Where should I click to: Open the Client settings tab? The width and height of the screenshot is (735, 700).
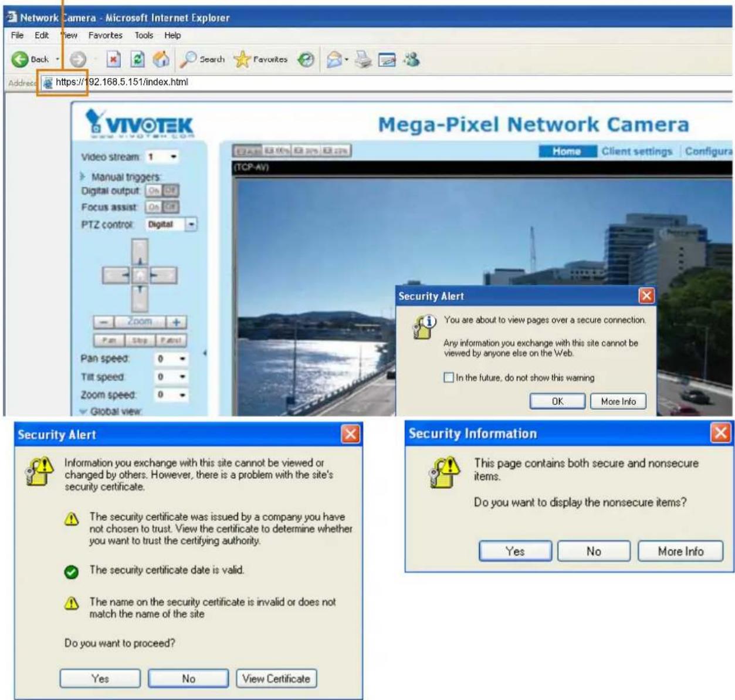click(637, 151)
